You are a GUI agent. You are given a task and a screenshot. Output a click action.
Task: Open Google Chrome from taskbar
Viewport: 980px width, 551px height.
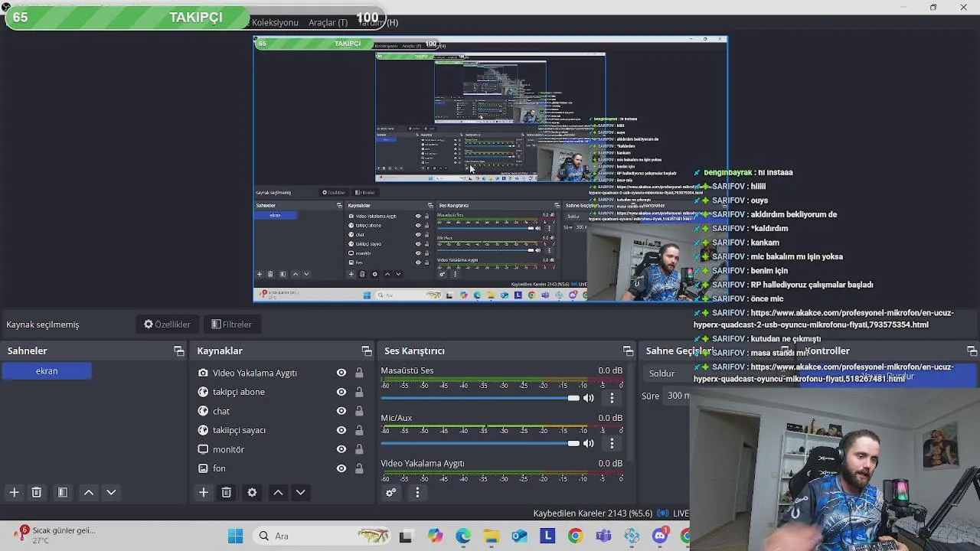tap(575, 536)
